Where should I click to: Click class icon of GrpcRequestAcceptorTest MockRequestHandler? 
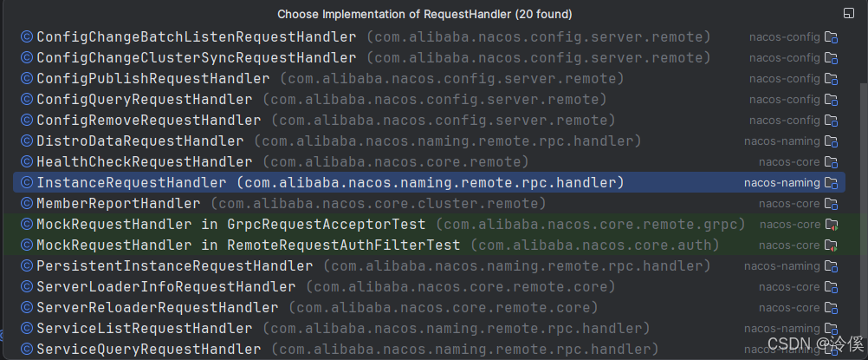pos(27,224)
